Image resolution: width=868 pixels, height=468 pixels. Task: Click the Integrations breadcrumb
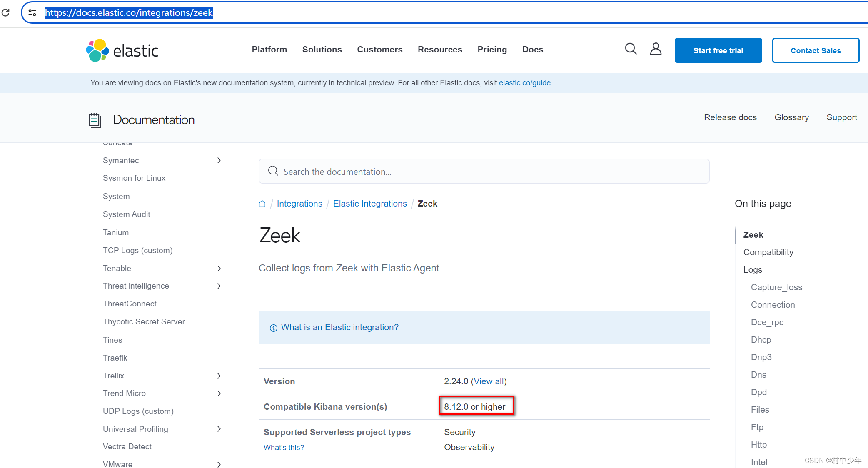[299, 204]
